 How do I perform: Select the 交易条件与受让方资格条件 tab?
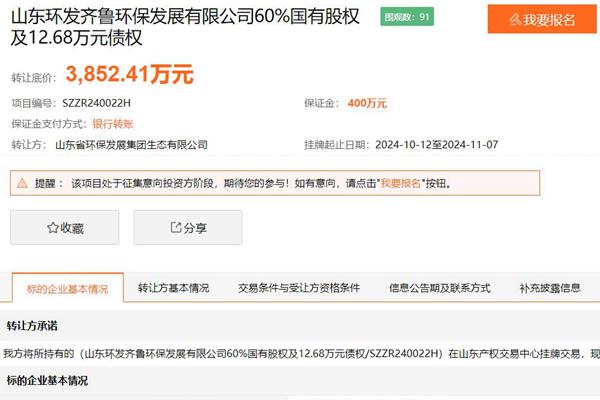click(x=299, y=288)
